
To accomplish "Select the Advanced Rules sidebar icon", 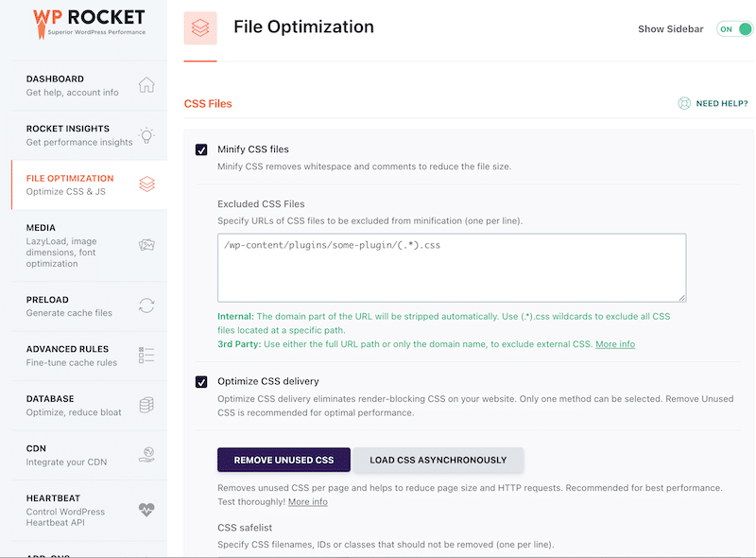I will [x=146, y=356].
